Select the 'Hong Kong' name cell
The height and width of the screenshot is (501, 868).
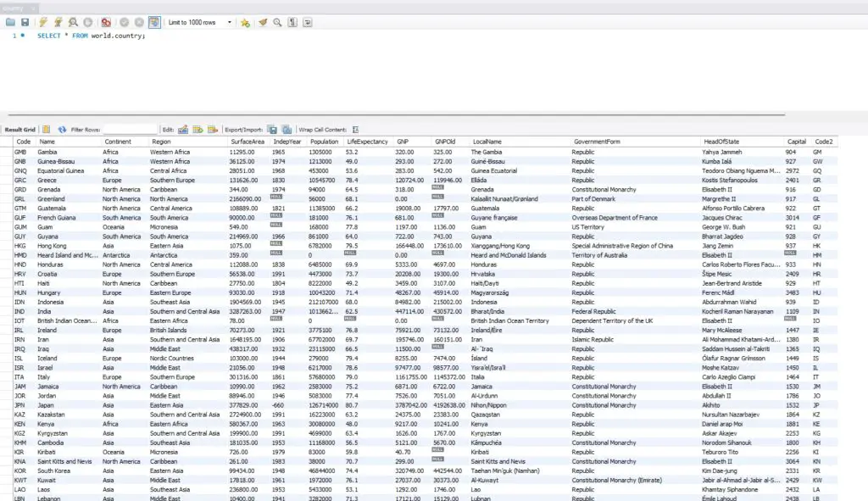(52, 246)
